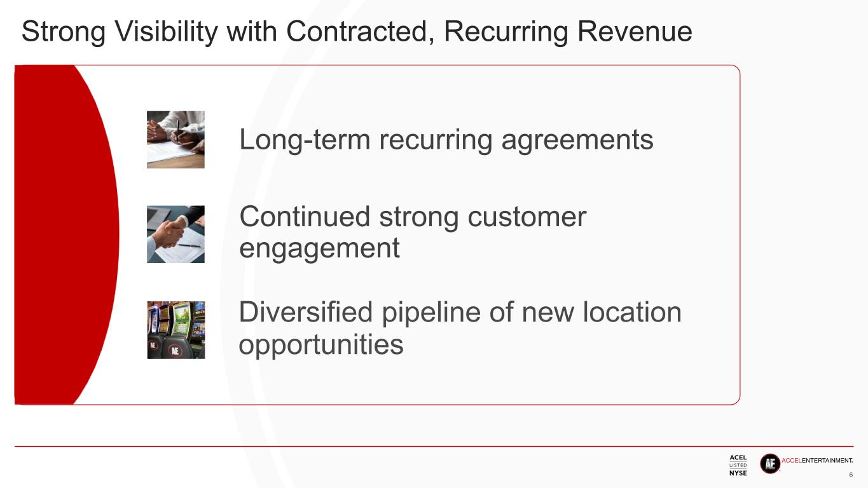This screenshot has width=868, height=488.
Task: Click the circular AE logo
Action: pos(770,463)
